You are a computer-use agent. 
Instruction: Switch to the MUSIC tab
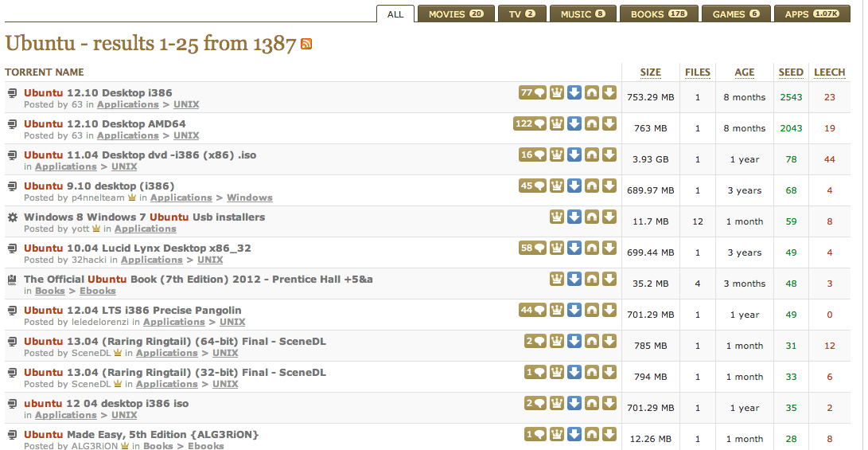[x=583, y=14]
